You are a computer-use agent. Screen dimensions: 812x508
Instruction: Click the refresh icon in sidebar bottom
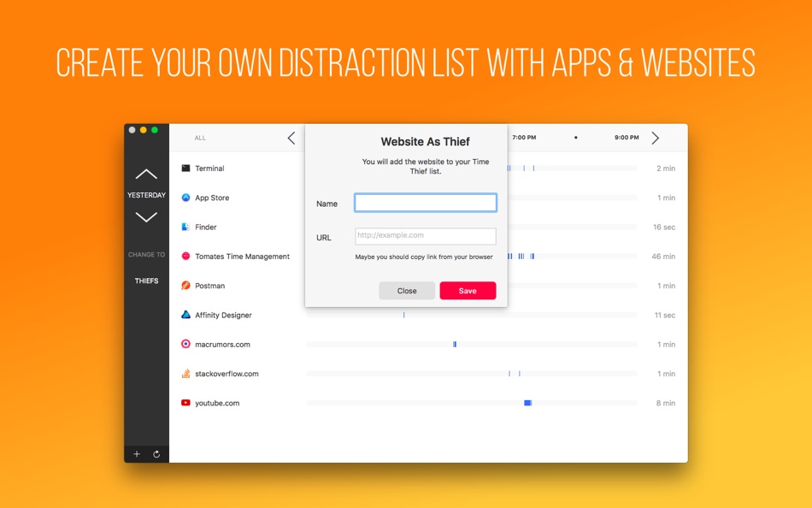click(x=156, y=454)
